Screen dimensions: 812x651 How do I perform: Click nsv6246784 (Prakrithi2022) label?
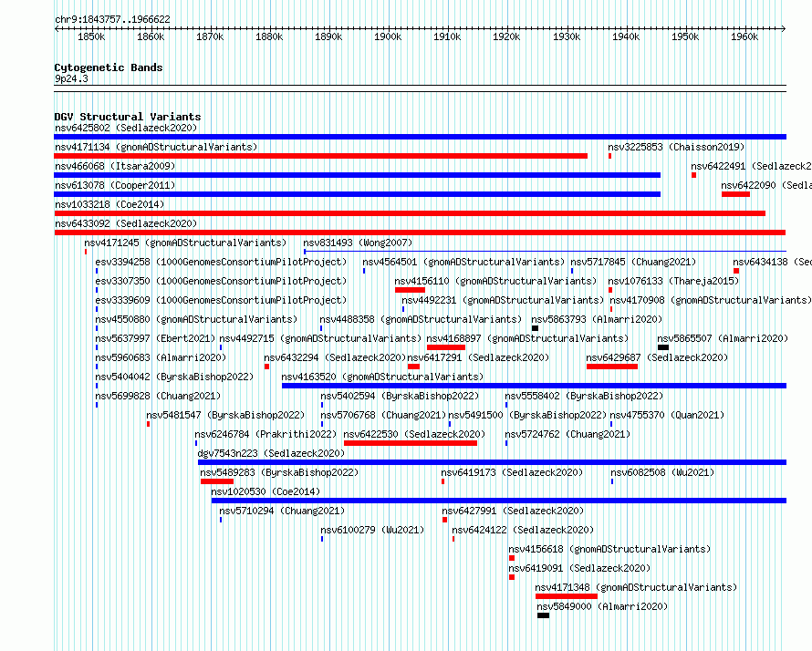pyautogui.click(x=265, y=434)
